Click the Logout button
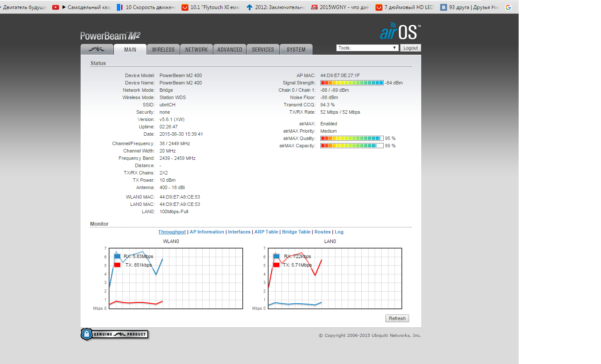This screenshot has height=364, width=601. point(410,48)
